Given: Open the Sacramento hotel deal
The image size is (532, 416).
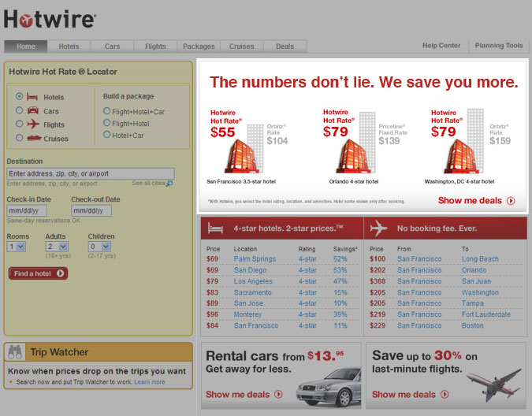Looking at the screenshot, I should tap(253, 292).
